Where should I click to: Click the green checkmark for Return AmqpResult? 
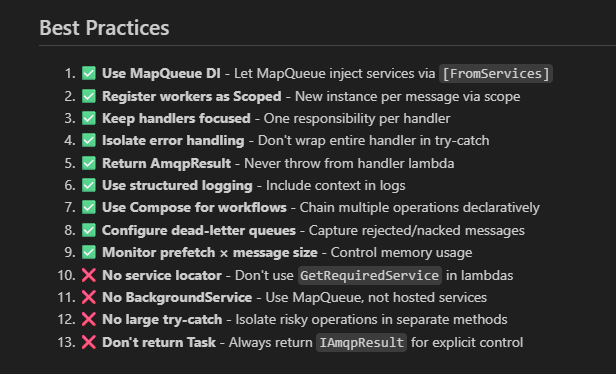[89, 163]
